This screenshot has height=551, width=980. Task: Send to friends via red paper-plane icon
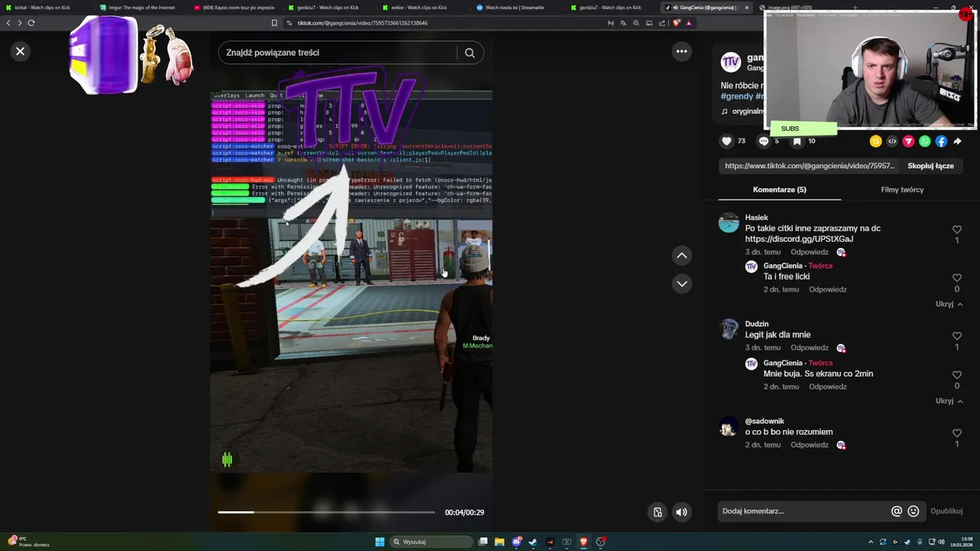[x=908, y=141]
